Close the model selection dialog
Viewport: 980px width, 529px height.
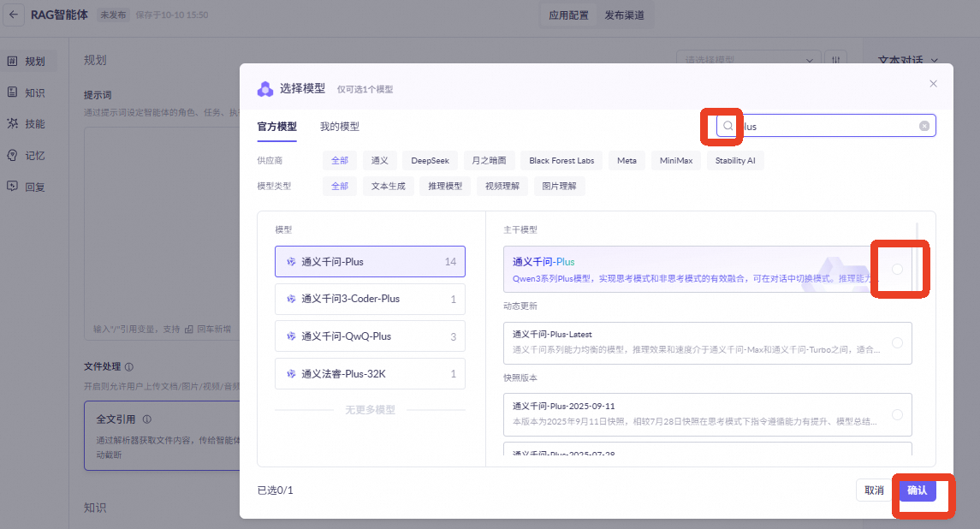tap(933, 84)
